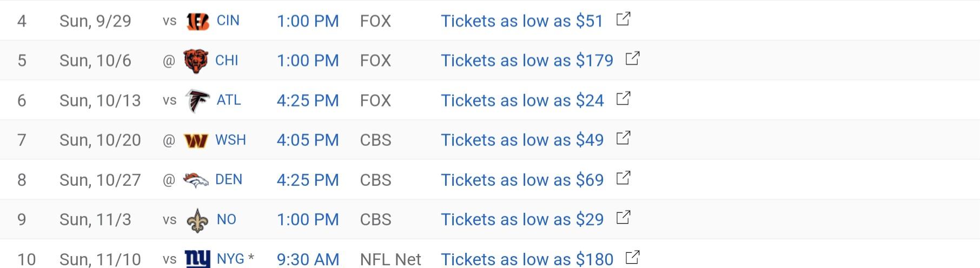
Task: Click the New York Giants logo
Action: (197, 259)
